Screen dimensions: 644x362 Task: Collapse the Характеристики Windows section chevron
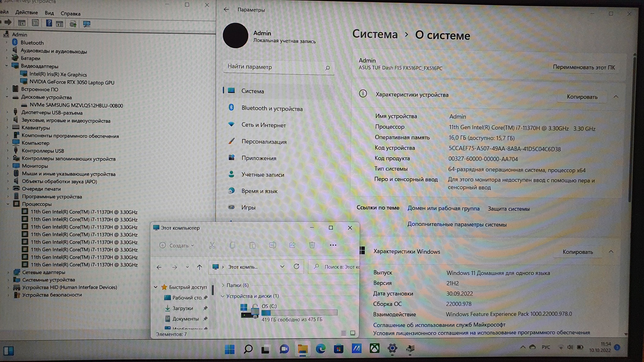tap(611, 251)
